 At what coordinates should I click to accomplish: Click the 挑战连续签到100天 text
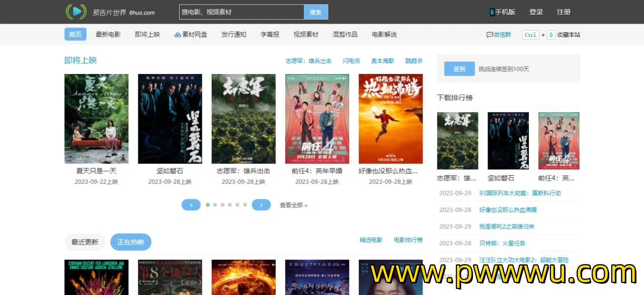pos(504,69)
